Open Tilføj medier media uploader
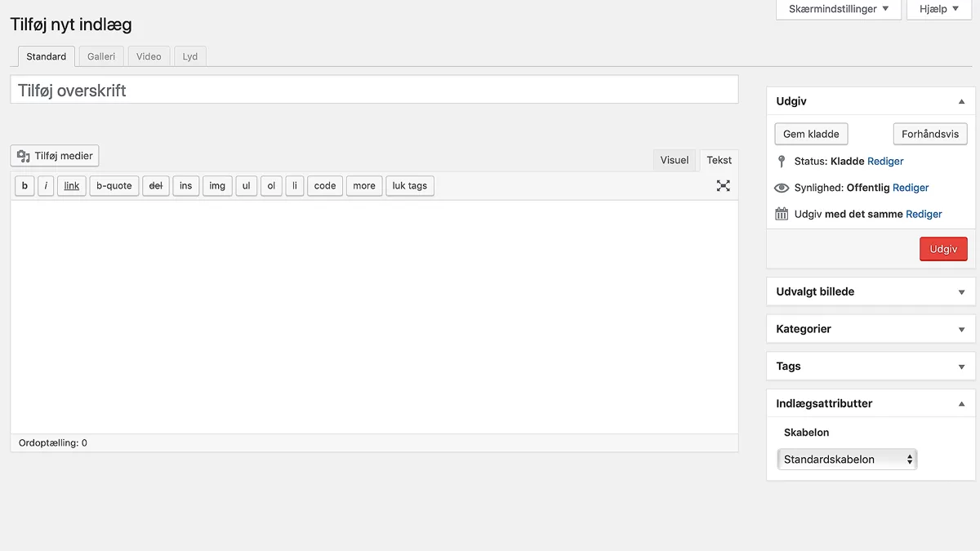 click(x=55, y=156)
